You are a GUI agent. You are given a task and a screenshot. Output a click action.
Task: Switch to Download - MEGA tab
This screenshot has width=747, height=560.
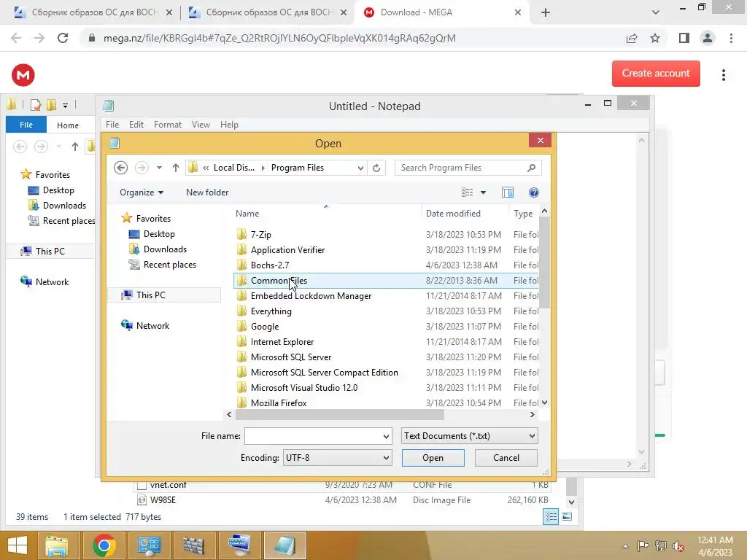coord(416,13)
